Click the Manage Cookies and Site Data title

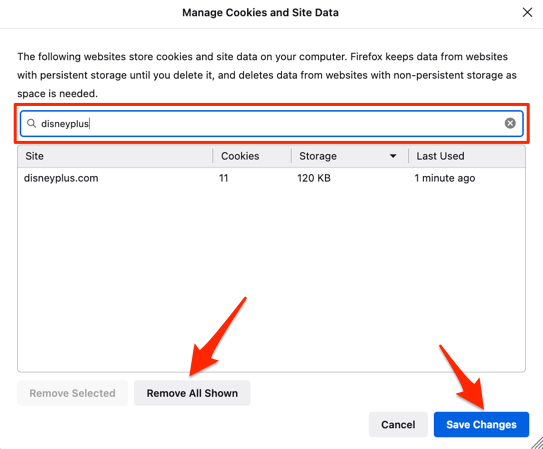(x=260, y=13)
